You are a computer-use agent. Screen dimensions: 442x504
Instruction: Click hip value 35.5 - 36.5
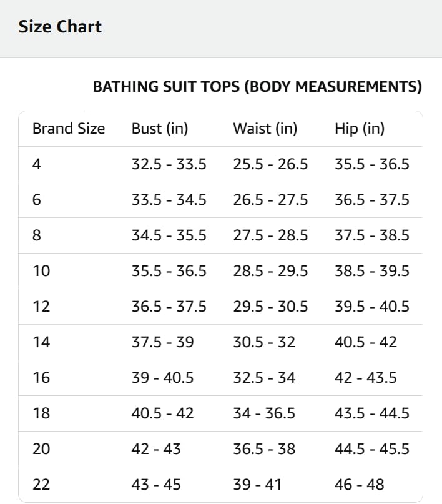point(372,164)
